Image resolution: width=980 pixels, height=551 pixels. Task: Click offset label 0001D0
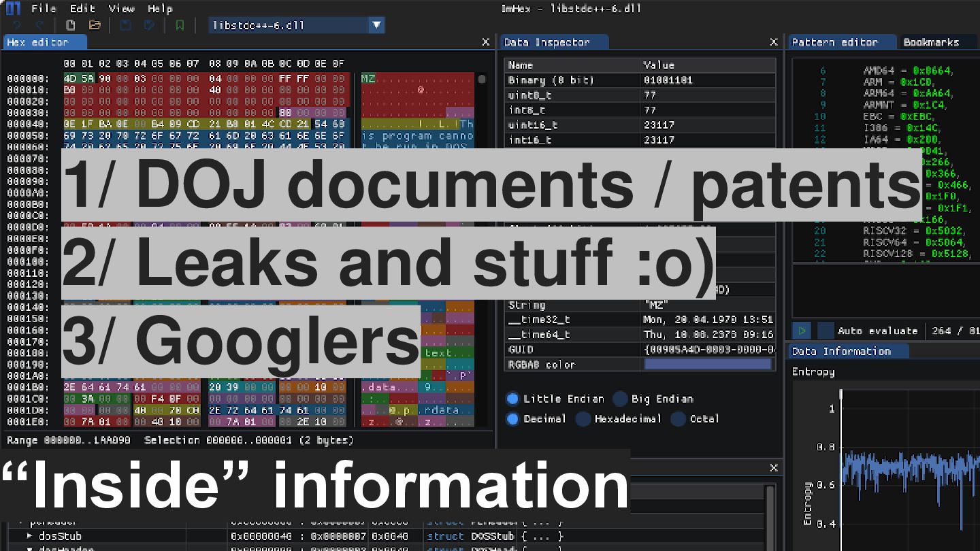point(27,411)
